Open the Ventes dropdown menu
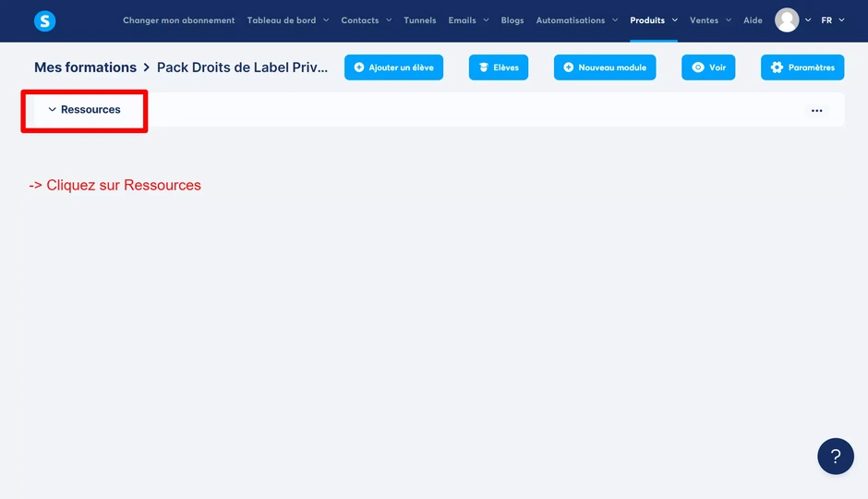This screenshot has height=499, width=868. click(x=710, y=20)
